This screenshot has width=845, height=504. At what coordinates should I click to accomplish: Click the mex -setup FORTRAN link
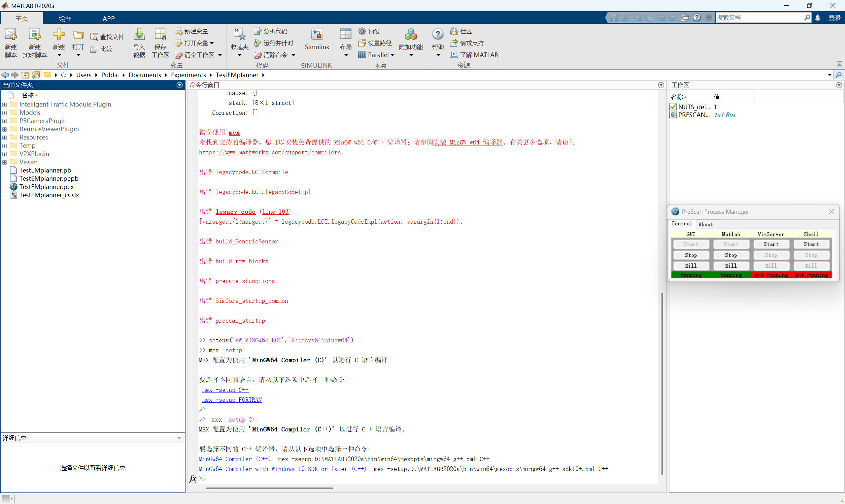(232, 400)
